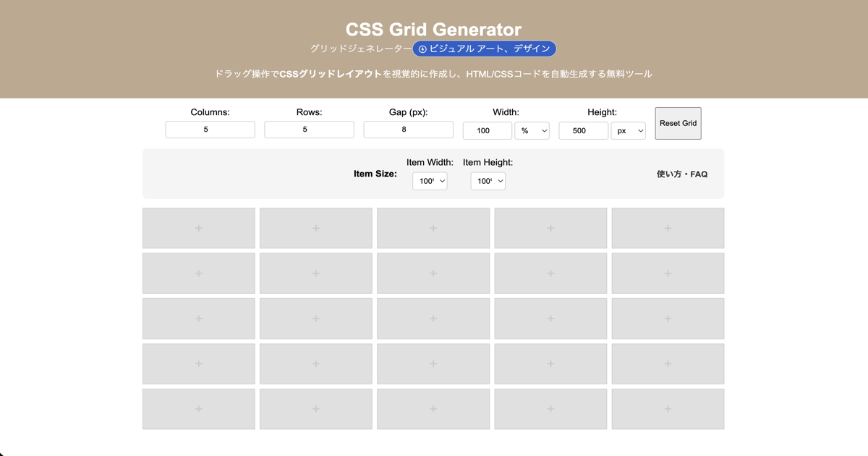This screenshot has height=456, width=868.
Task: Add item in fifth row, third column cell
Action: pyautogui.click(x=433, y=409)
